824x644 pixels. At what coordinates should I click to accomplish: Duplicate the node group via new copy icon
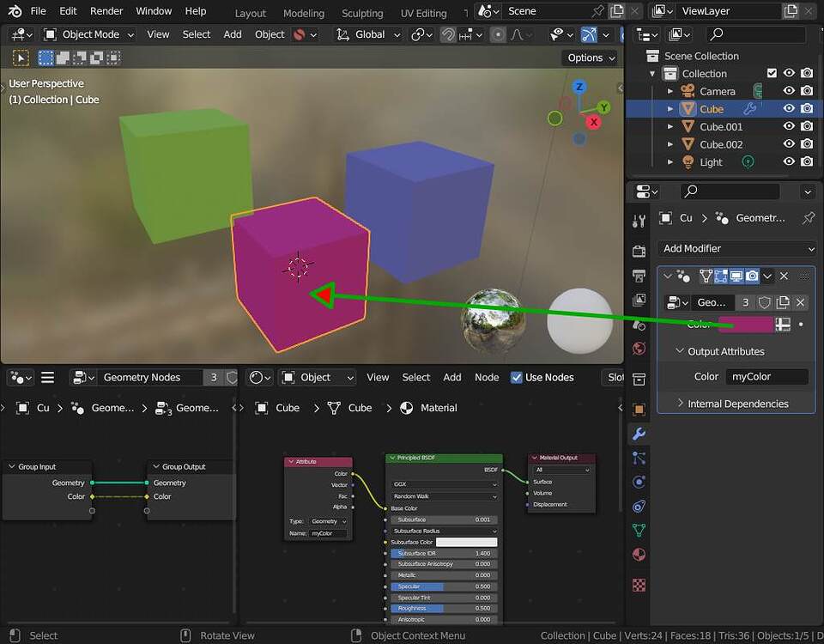point(783,302)
